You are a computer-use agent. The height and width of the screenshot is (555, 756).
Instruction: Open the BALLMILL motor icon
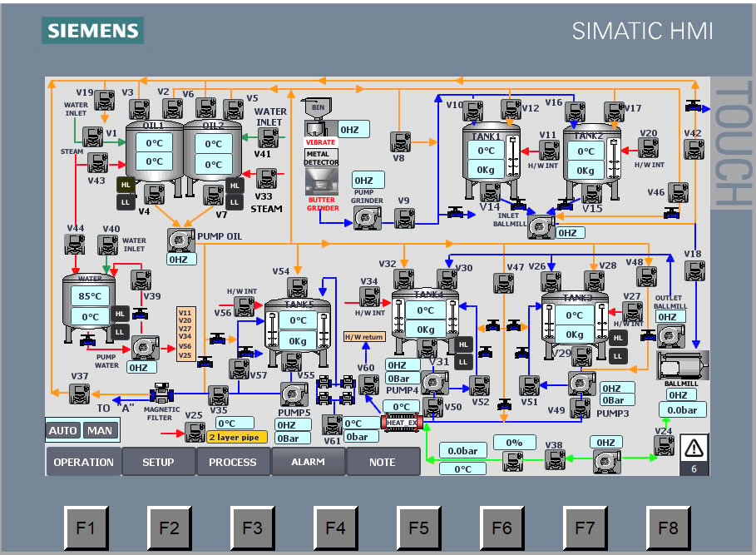coord(682,365)
